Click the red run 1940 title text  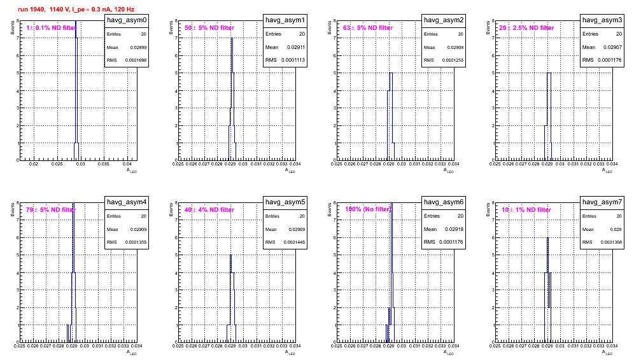point(76,10)
